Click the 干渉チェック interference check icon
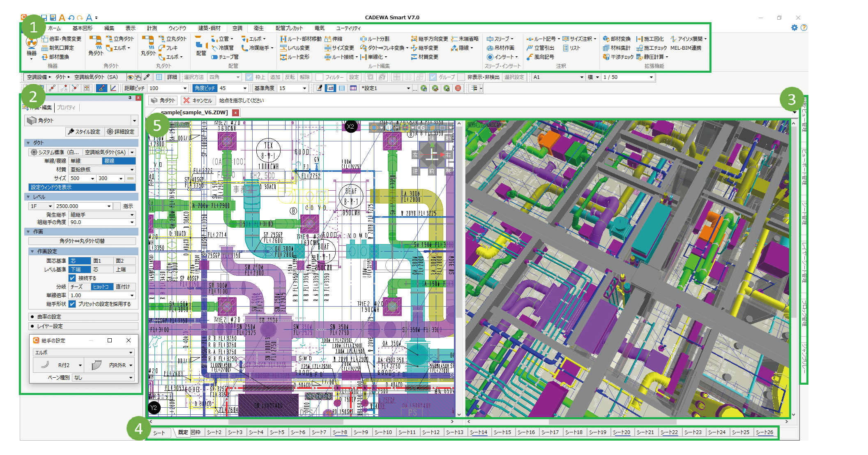The image size is (868, 455). click(x=606, y=57)
